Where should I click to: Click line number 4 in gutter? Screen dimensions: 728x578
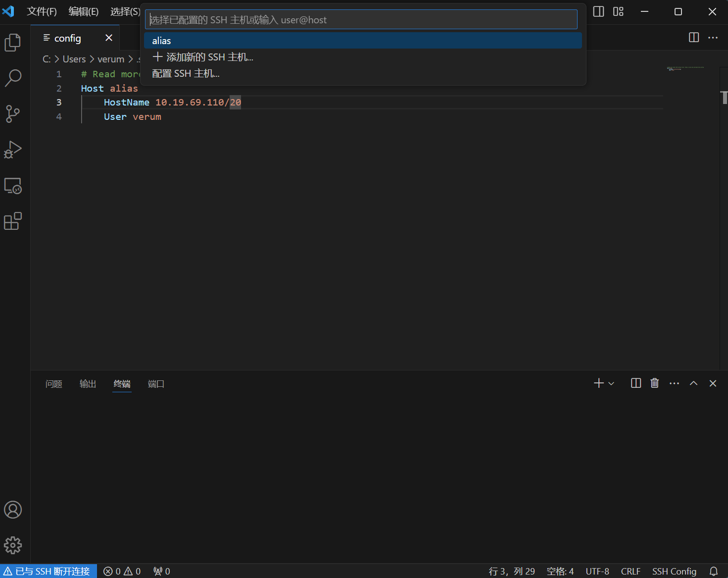click(x=59, y=117)
